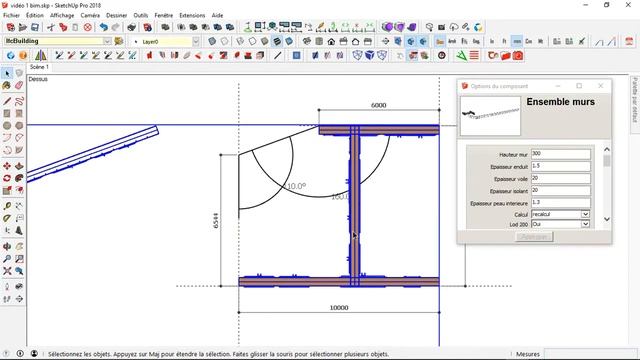The image size is (640, 360).
Task: Select the Line pencil tool
Action: pos(7,101)
